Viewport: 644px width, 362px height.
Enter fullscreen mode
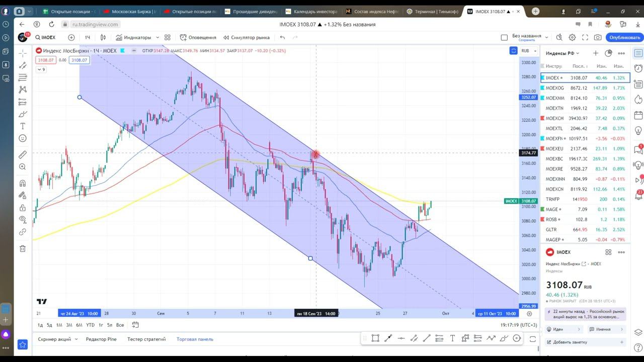(x=585, y=37)
